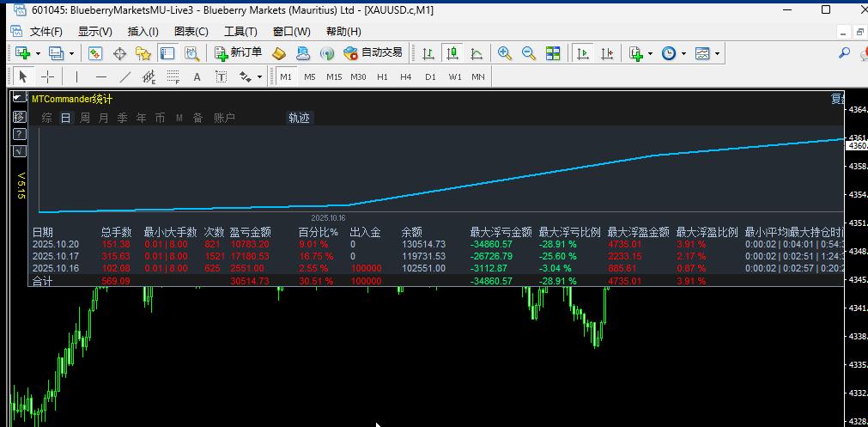Viewport: 868px width, 427px height.
Task: Click the Indicators list add icon
Action: click(635, 53)
